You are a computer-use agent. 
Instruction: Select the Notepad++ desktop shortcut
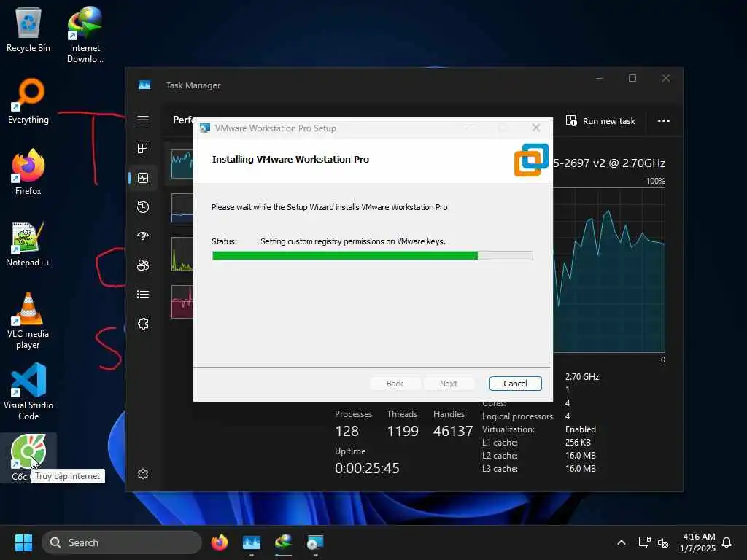pos(28,244)
